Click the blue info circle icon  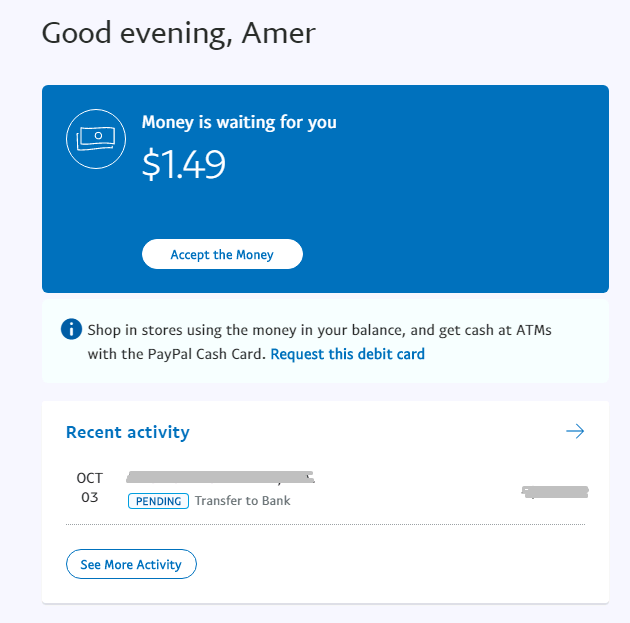point(71,329)
